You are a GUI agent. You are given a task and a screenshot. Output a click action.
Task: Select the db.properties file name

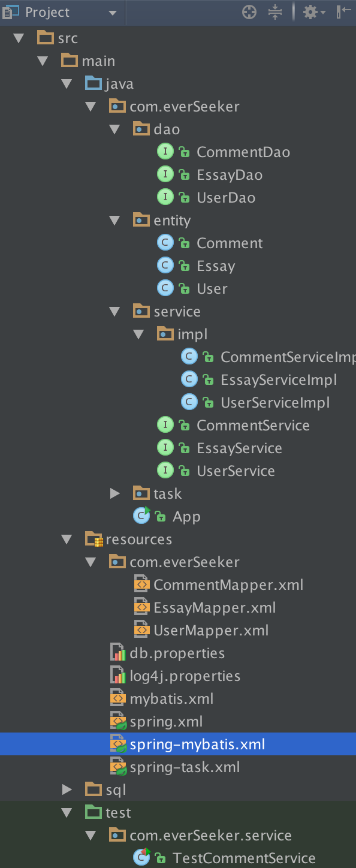click(x=177, y=653)
